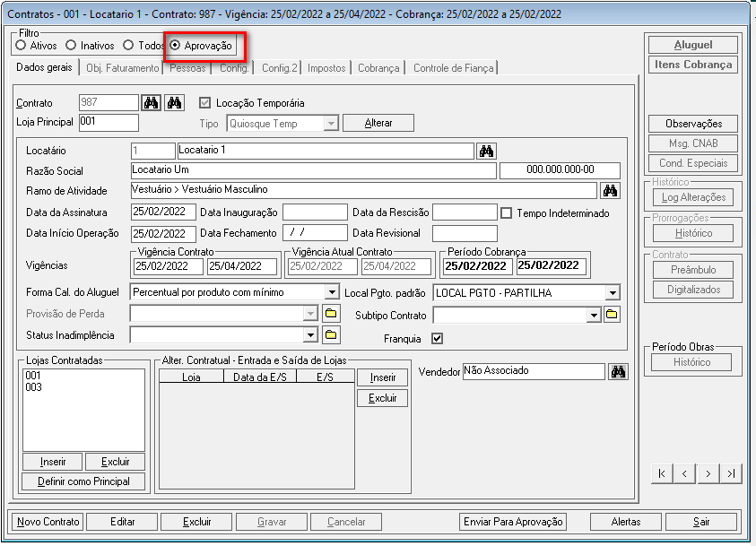Select the Todos filter radio button
This screenshot has width=756, height=546.
click(x=127, y=46)
